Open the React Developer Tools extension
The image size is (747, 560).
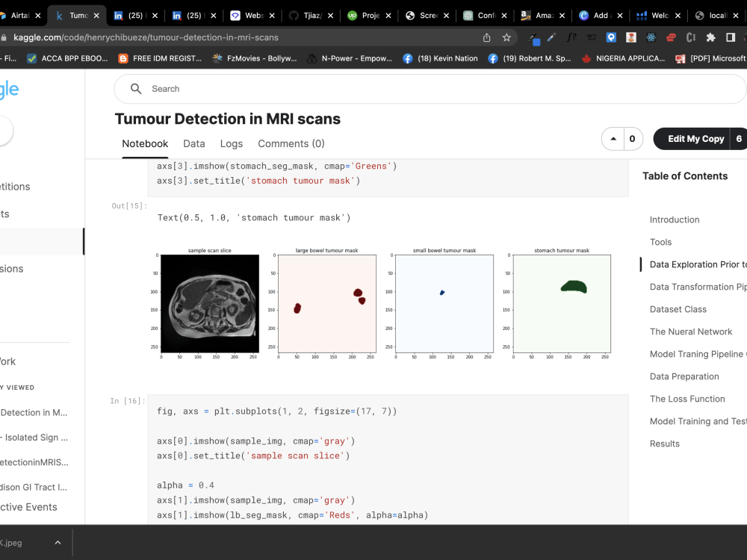[651, 37]
